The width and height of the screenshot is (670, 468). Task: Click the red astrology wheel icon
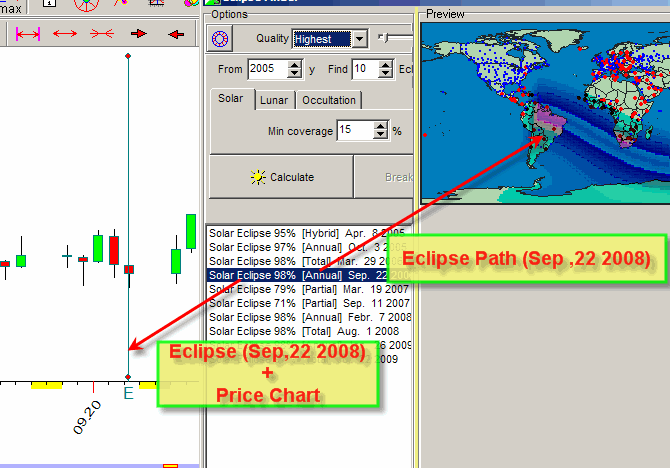(x=88, y=4)
